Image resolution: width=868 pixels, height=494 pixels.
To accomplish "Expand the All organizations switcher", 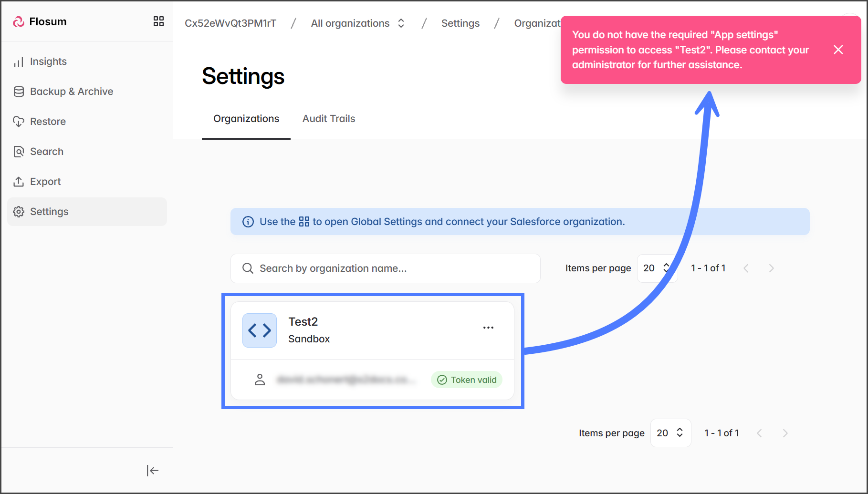I will pyautogui.click(x=358, y=23).
